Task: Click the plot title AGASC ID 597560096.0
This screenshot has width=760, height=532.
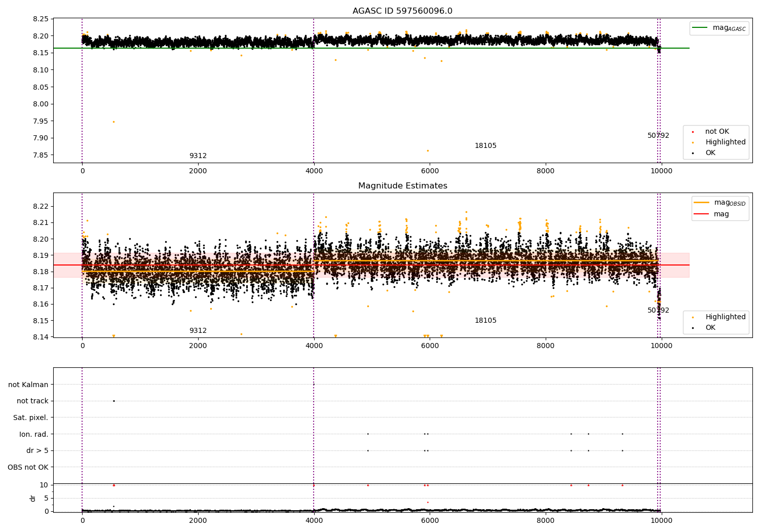Action: coord(402,11)
